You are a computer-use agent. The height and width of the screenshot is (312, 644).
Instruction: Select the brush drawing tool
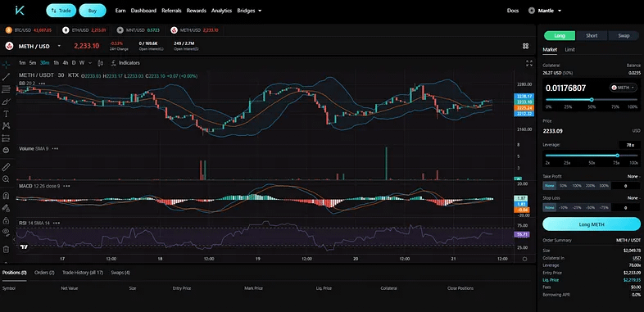click(x=7, y=102)
